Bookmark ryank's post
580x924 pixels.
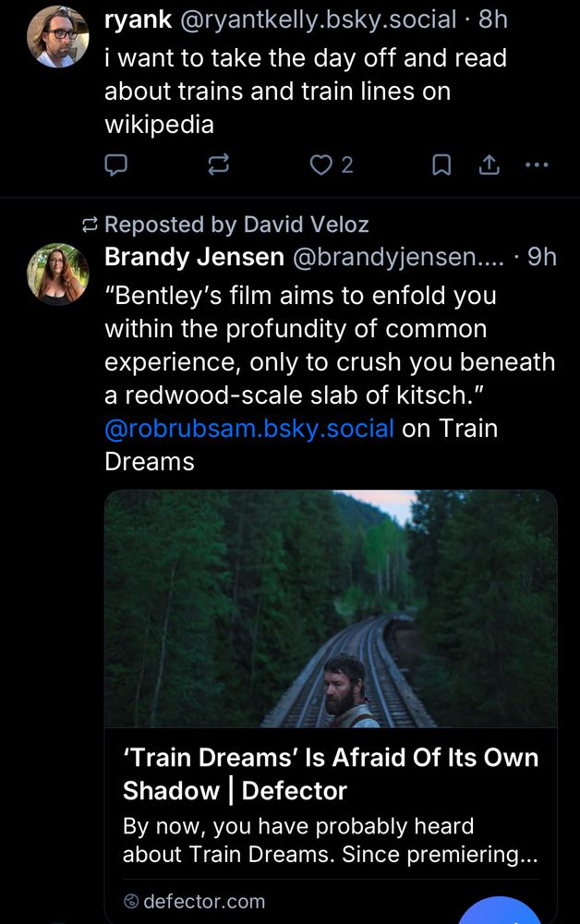[442, 164]
